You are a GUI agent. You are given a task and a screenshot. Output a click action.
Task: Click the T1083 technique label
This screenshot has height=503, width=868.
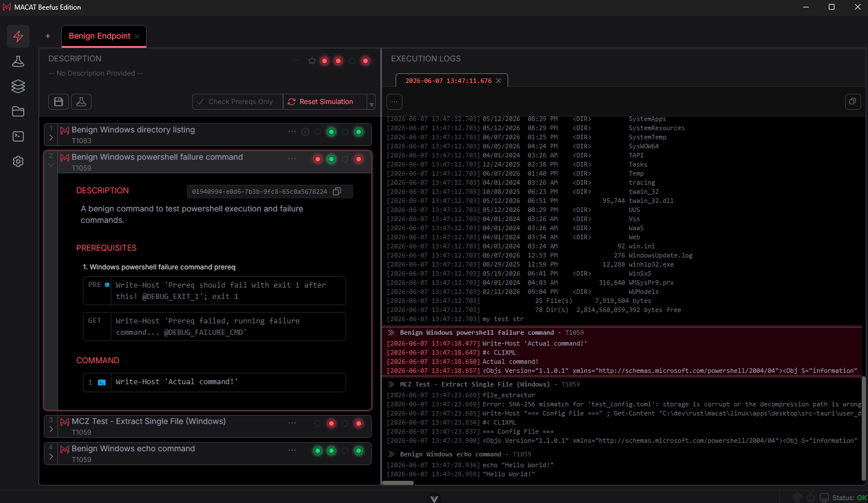(x=81, y=141)
